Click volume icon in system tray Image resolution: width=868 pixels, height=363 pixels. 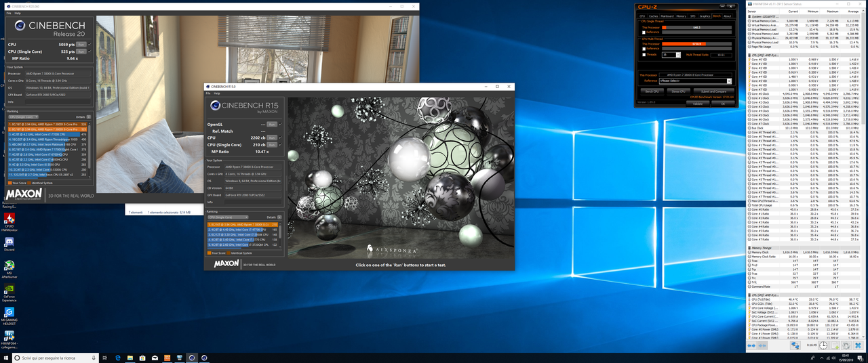click(833, 358)
